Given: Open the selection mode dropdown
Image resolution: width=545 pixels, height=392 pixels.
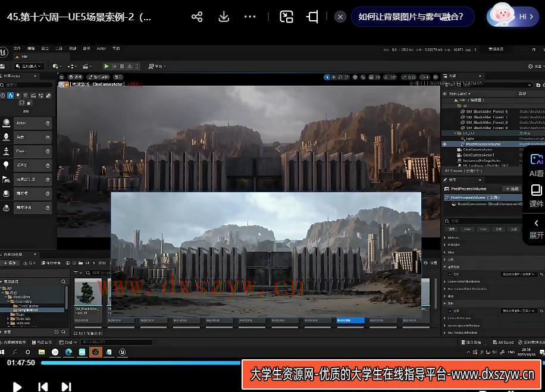Looking at the screenshot, I should tap(28, 66).
